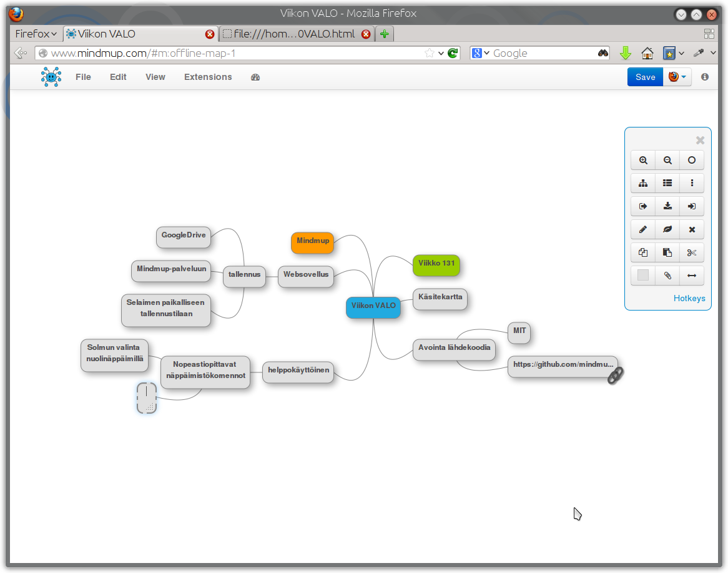This screenshot has height=573, width=728.
Task: Click the paste icon in tool panel
Action: [x=667, y=253]
